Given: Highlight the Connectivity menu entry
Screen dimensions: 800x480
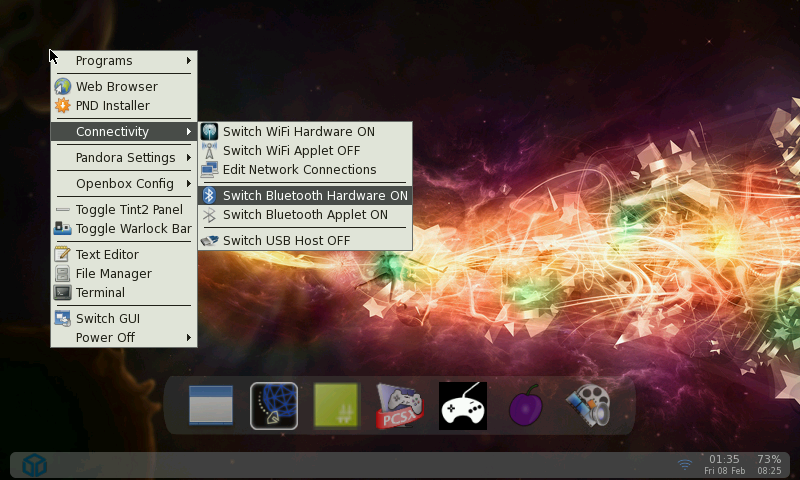Looking at the screenshot, I should pyautogui.click(x=124, y=132).
